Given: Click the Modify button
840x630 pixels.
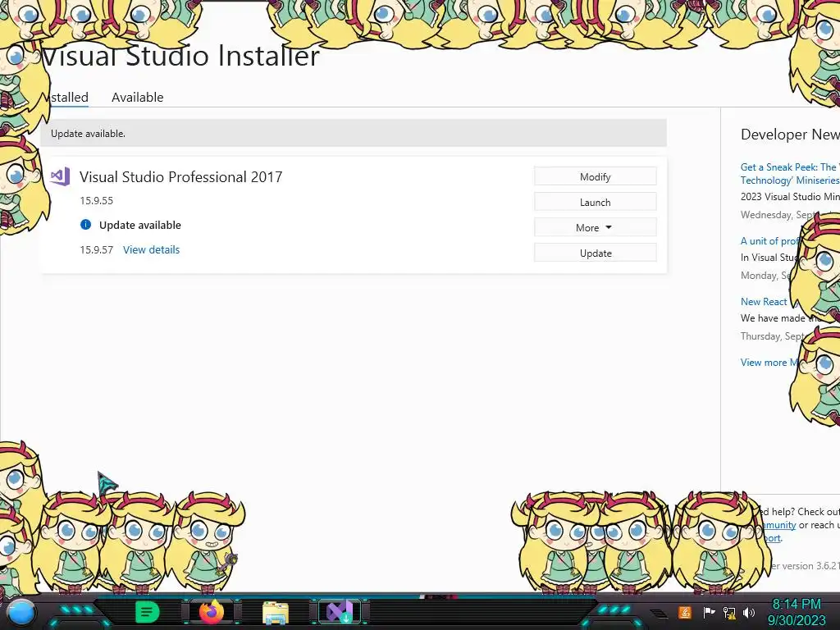Looking at the screenshot, I should click(596, 177).
